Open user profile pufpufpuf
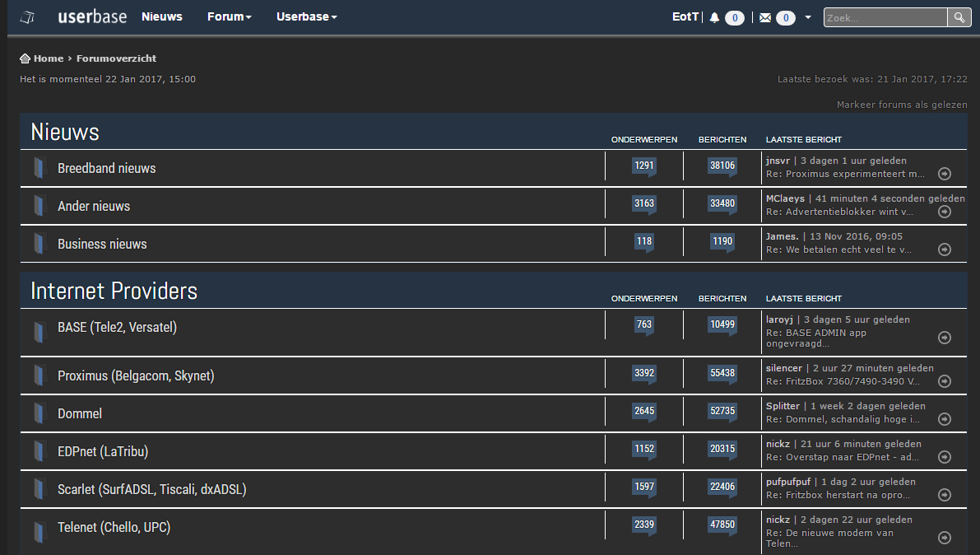 [x=789, y=482]
